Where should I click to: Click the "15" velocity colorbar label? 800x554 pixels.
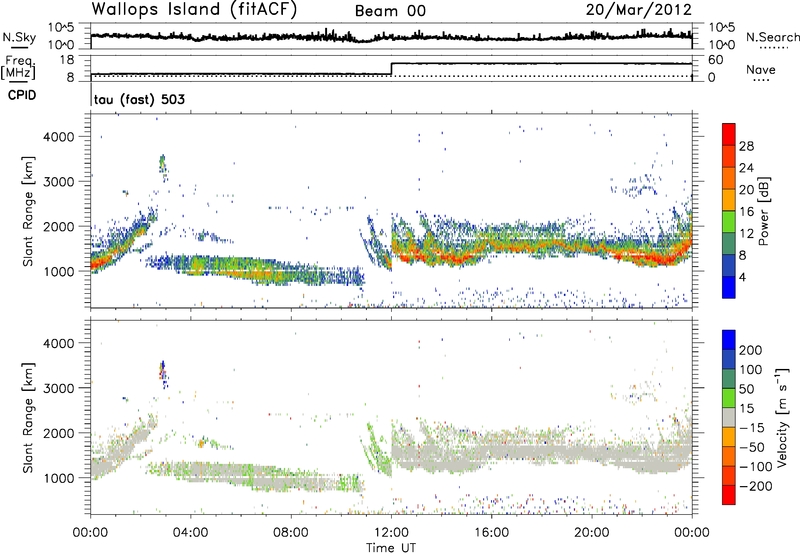pyautogui.click(x=747, y=409)
